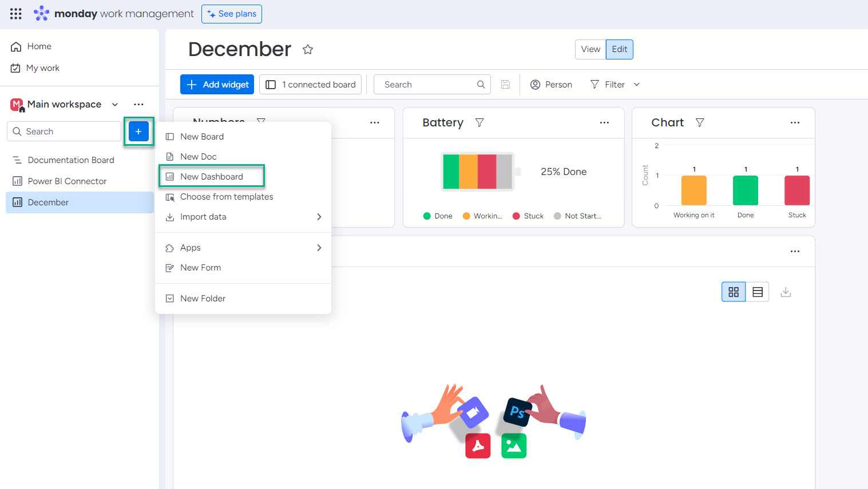The image size is (868, 489).
Task: Choose New Form from the creation menu
Action: pyautogui.click(x=200, y=267)
